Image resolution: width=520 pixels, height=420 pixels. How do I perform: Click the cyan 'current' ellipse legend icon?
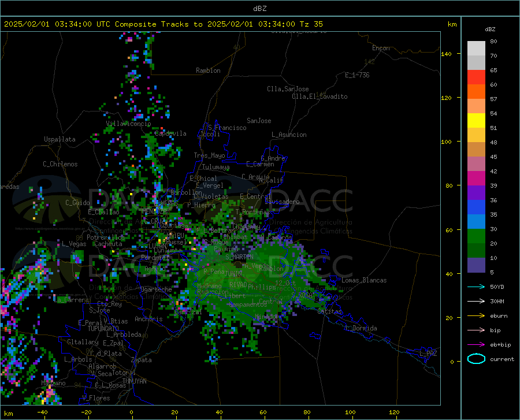coord(476,359)
